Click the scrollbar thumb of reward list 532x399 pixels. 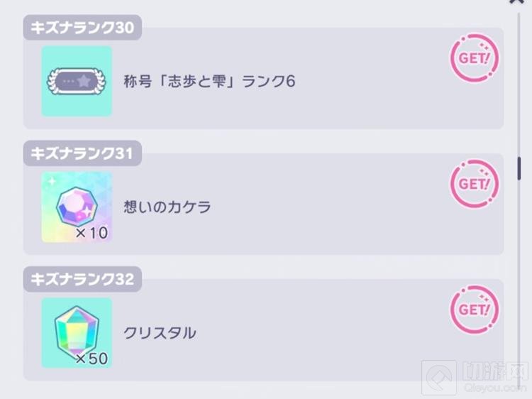[x=520, y=168]
